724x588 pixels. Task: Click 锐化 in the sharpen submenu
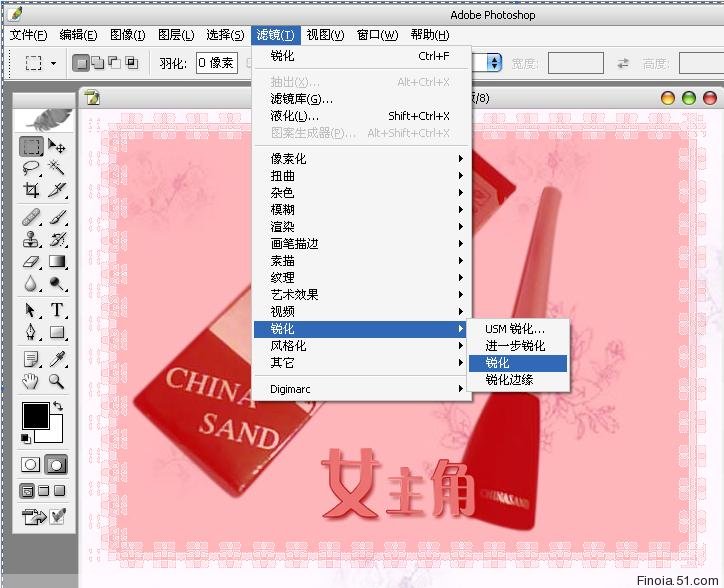(518, 363)
